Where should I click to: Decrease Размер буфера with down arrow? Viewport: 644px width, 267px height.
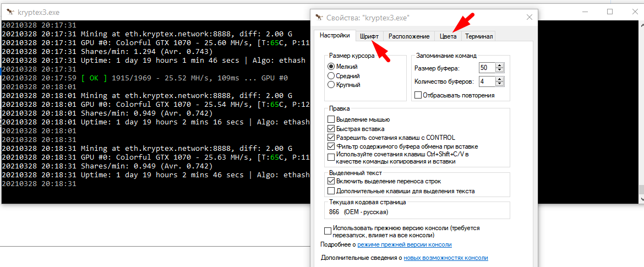pos(499,70)
